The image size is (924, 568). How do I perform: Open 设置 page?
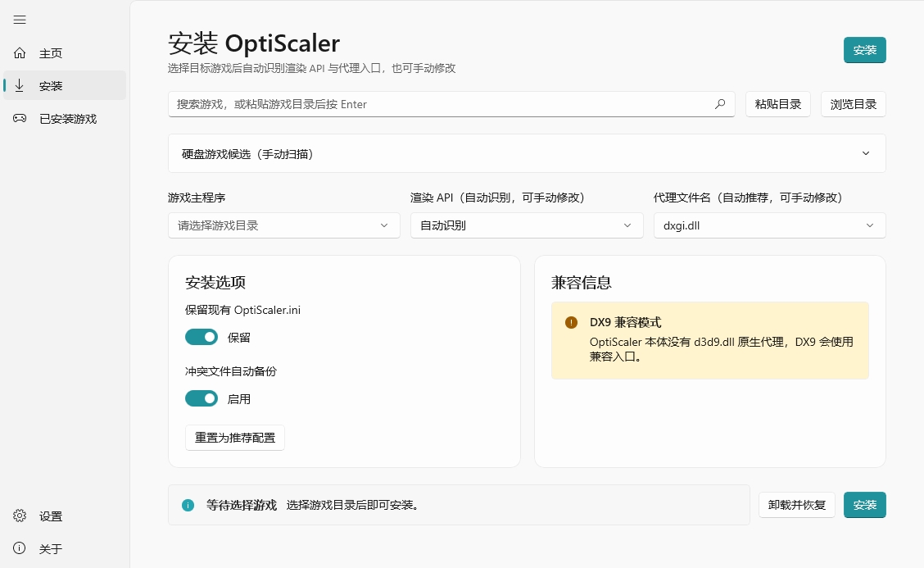65,516
